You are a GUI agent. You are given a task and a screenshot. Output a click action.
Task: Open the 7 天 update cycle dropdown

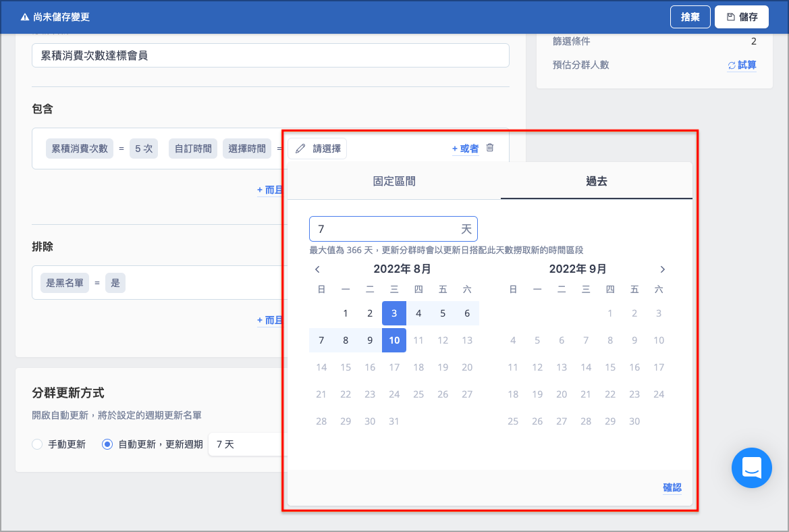248,444
